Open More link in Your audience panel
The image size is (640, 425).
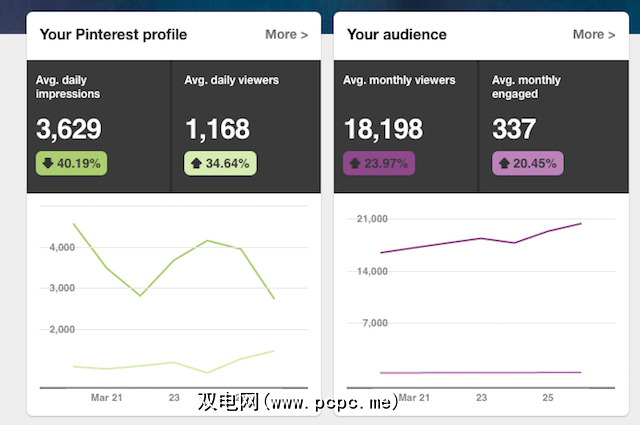click(593, 35)
